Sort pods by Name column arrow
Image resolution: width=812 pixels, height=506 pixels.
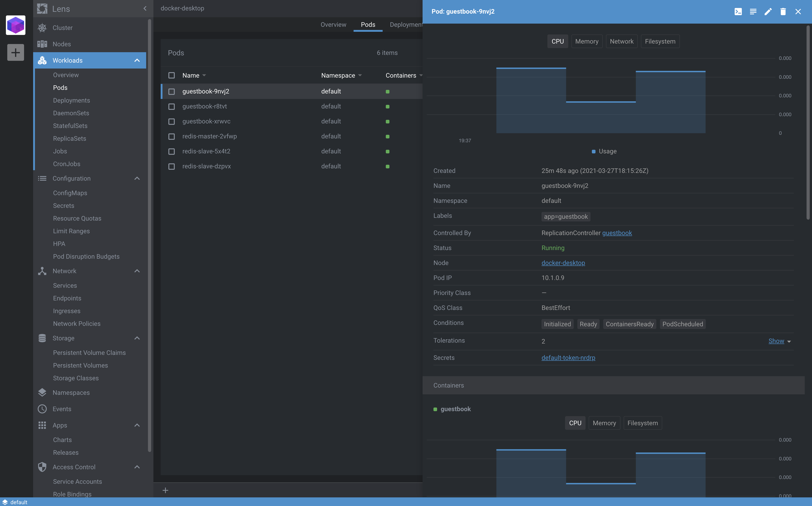click(x=204, y=76)
